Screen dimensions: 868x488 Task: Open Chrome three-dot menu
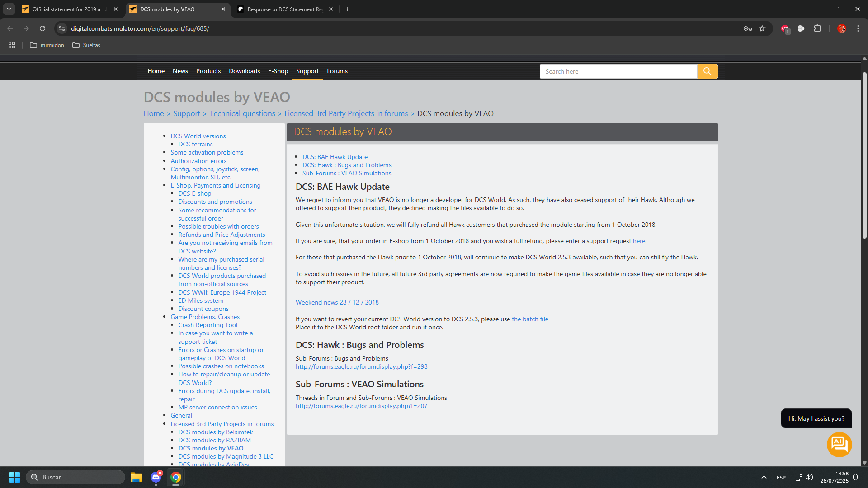858,28
